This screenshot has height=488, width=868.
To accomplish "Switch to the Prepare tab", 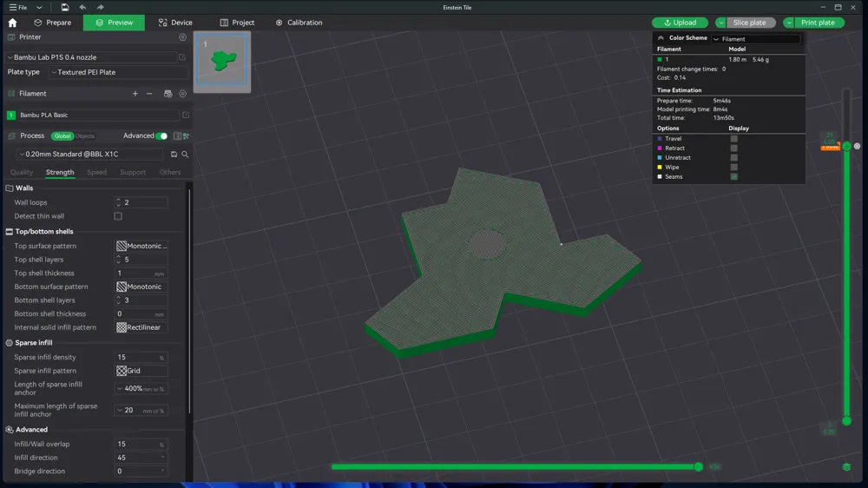I will click(x=53, y=23).
